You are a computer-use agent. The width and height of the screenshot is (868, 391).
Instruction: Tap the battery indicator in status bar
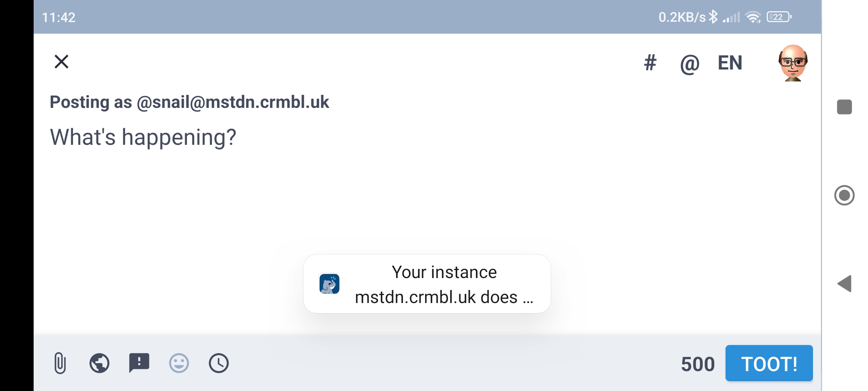(779, 17)
